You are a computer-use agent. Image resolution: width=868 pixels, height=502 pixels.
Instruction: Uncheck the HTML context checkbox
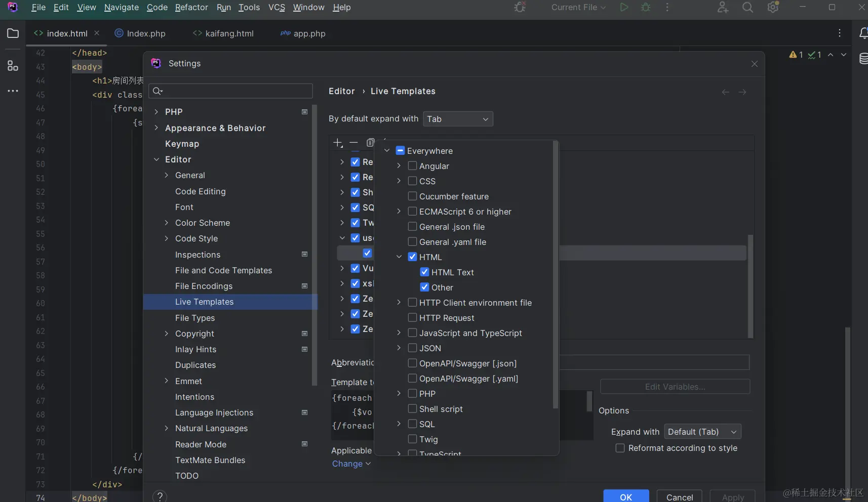412,257
